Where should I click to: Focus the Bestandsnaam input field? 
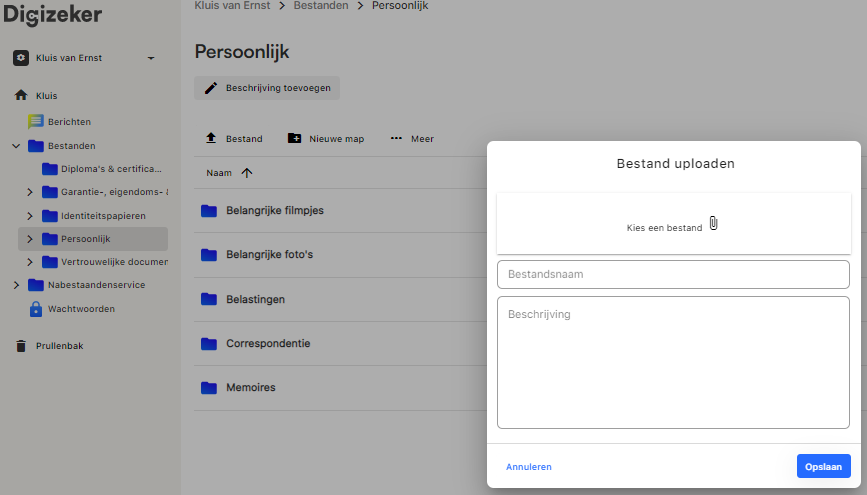pos(673,274)
